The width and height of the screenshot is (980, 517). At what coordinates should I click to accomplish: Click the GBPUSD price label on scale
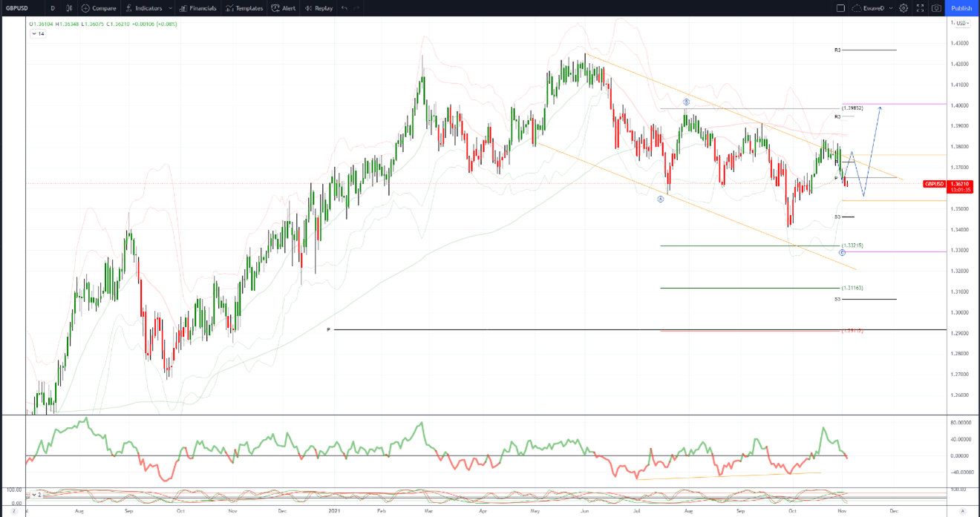point(935,183)
